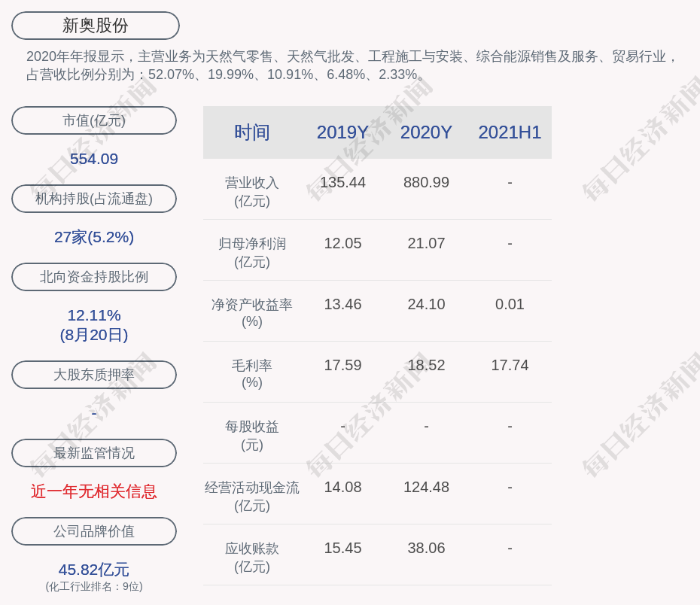Click the (化工行业排名：9位) note
700x605 pixels.
coord(94,586)
